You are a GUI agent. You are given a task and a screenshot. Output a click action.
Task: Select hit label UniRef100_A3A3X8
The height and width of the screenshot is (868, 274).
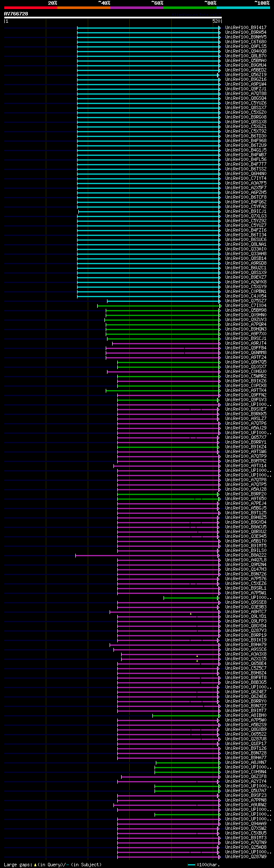click(x=246, y=654)
